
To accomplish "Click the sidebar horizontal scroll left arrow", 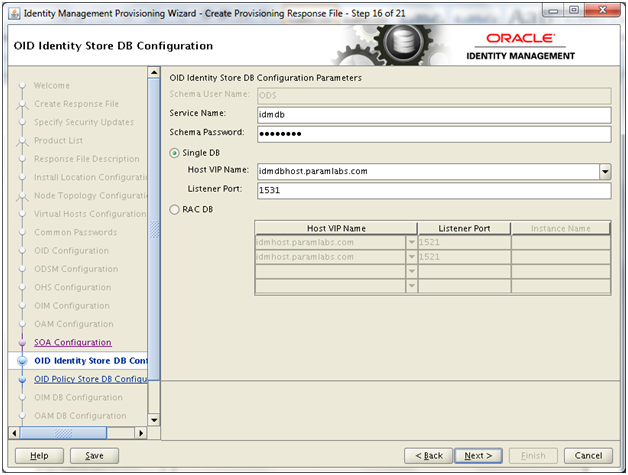I will tap(14, 433).
